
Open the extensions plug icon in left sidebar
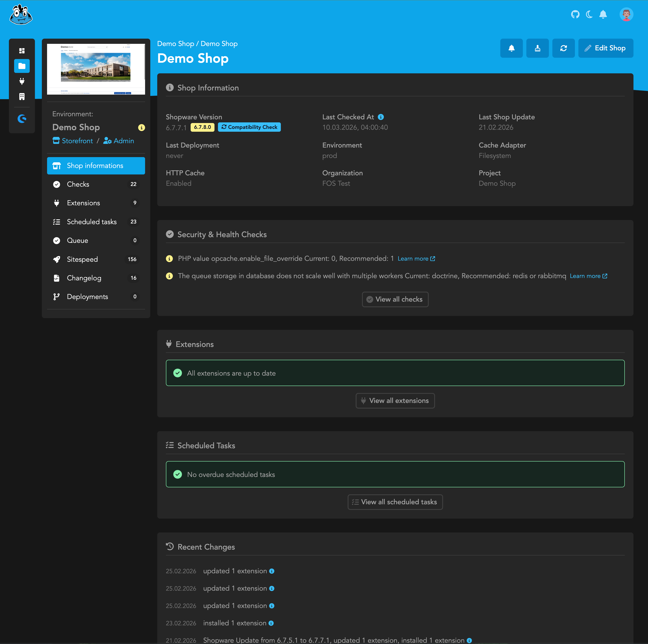pyautogui.click(x=22, y=81)
